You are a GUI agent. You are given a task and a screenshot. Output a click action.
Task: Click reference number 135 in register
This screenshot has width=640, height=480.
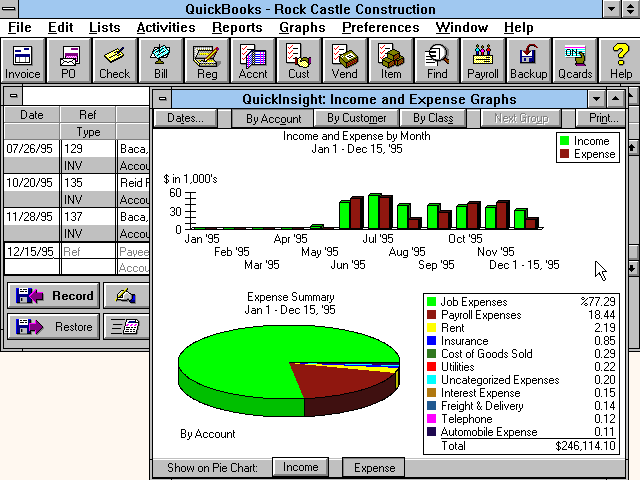[73, 182]
